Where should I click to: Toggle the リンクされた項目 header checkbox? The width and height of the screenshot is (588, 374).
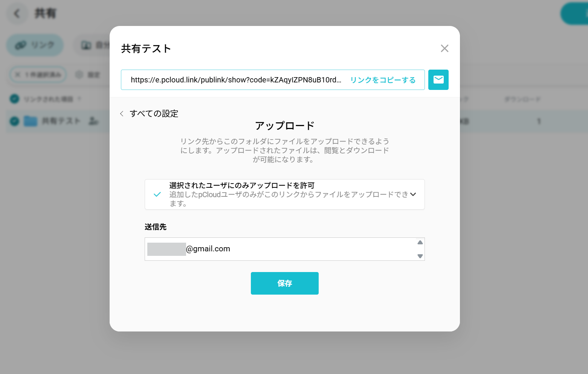pos(14,99)
